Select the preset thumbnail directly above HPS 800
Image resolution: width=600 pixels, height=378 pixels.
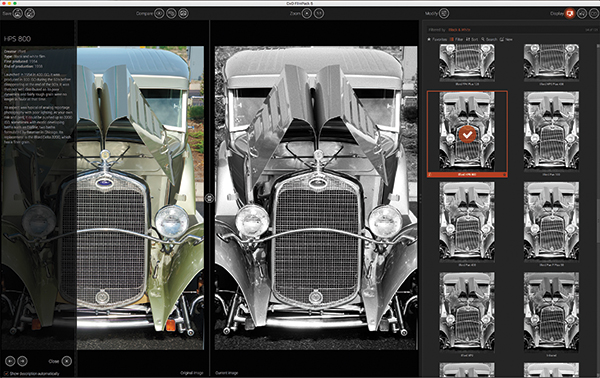(x=467, y=62)
